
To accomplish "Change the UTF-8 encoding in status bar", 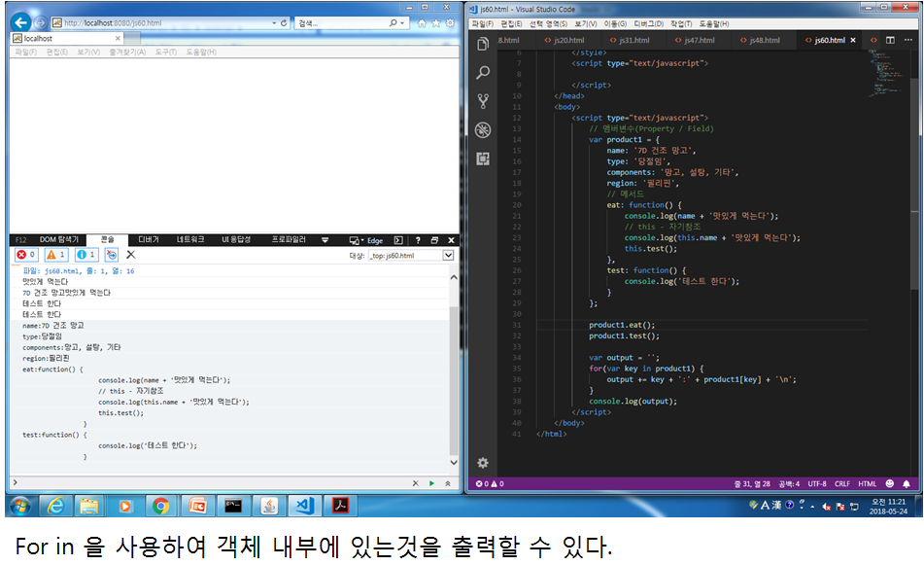I will 817,483.
